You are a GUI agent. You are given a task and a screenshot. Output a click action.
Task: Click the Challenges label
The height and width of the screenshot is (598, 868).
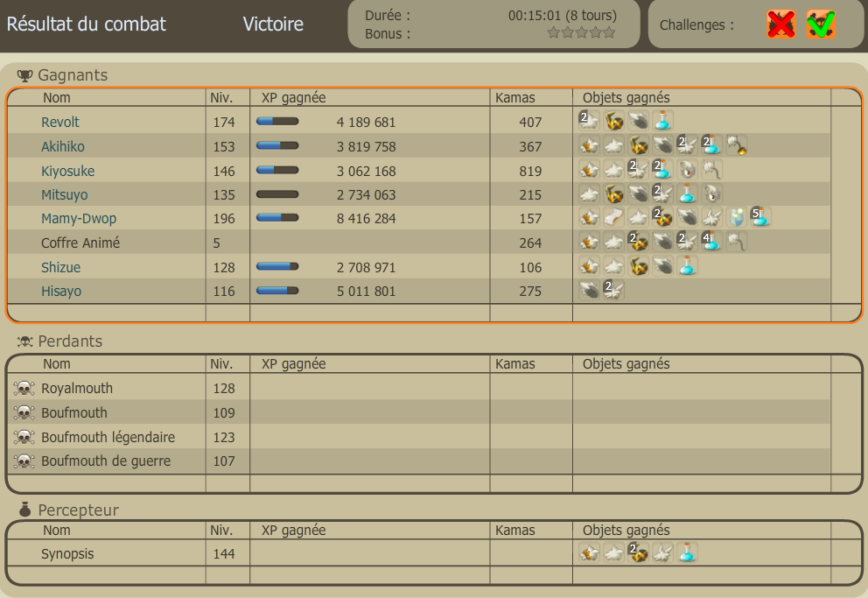tap(696, 25)
